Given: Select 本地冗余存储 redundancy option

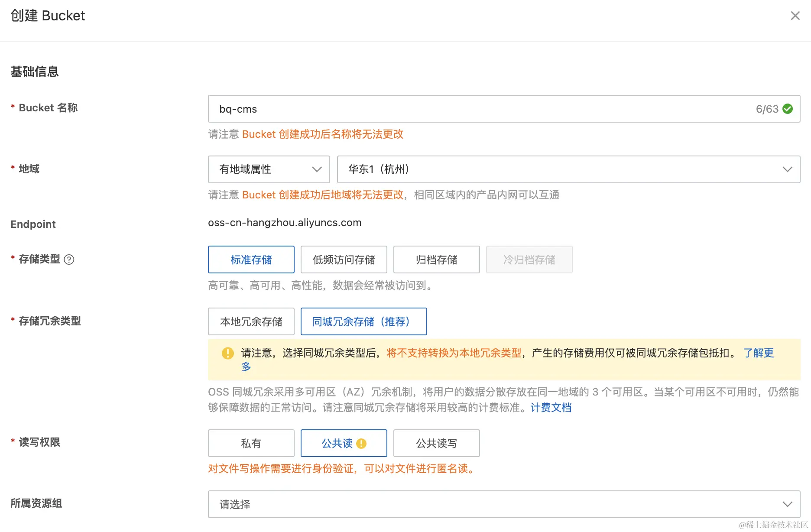Looking at the screenshot, I should click(251, 321).
